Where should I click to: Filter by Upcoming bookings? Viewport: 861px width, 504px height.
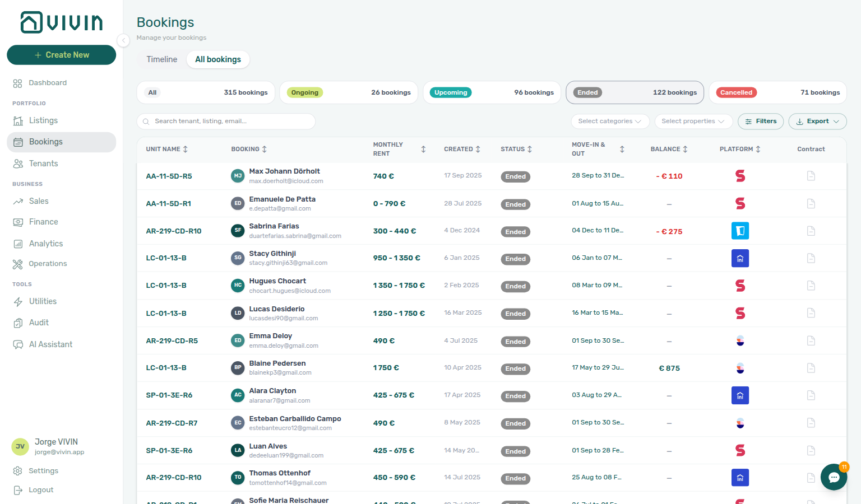pyautogui.click(x=492, y=92)
